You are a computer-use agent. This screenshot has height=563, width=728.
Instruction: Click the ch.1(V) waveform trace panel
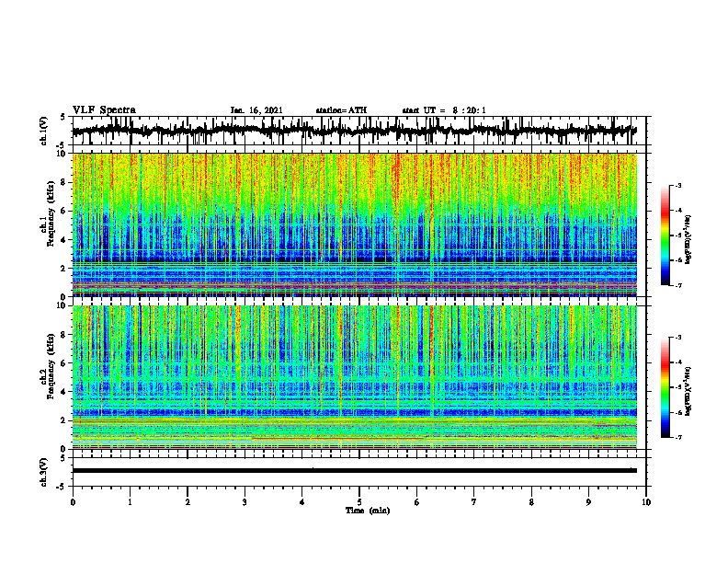click(x=359, y=131)
